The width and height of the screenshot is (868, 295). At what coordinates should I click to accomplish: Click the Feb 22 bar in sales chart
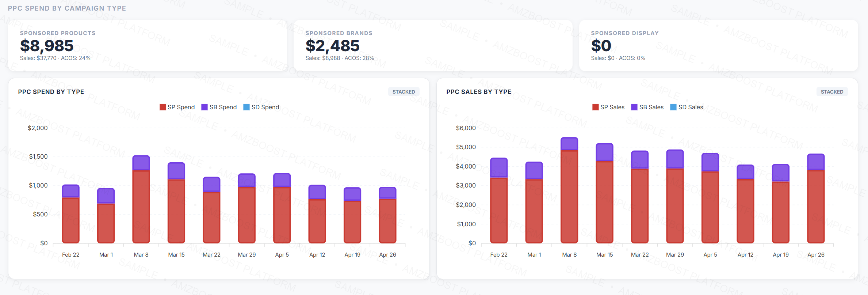[499, 200]
